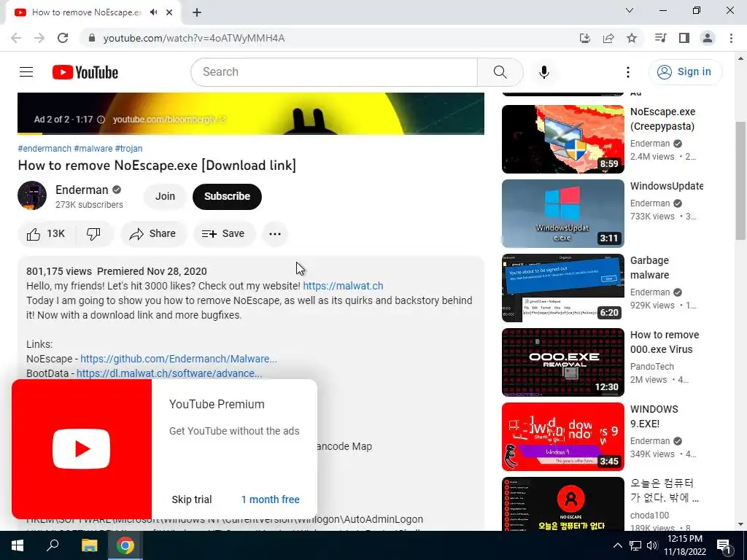The image size is (747, 560).
Task: Open Chrome three-dot menu
Action: point(731,38)
